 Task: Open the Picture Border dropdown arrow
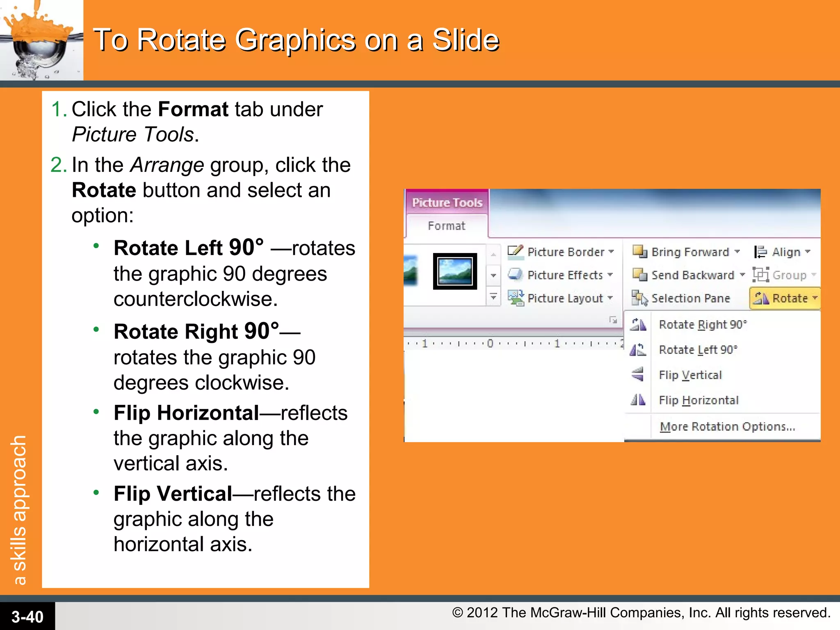611,252
